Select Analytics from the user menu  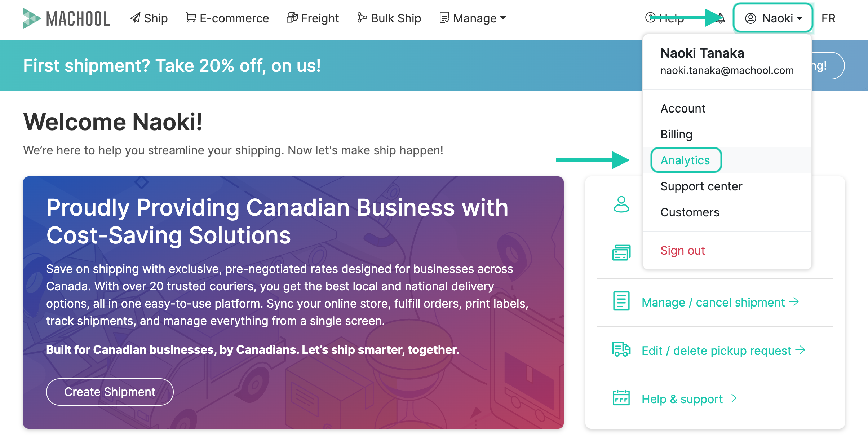click(x=685, y=160)
